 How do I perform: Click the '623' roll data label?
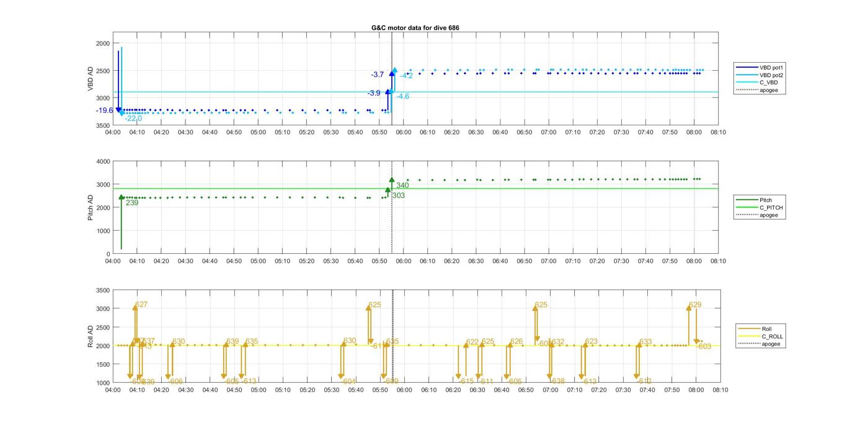pos(591,342)
